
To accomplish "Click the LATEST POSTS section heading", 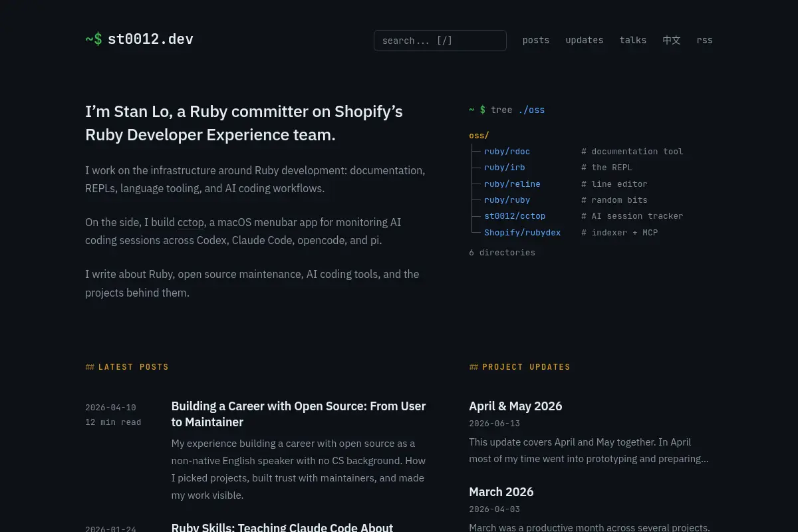I will point(127,367).
